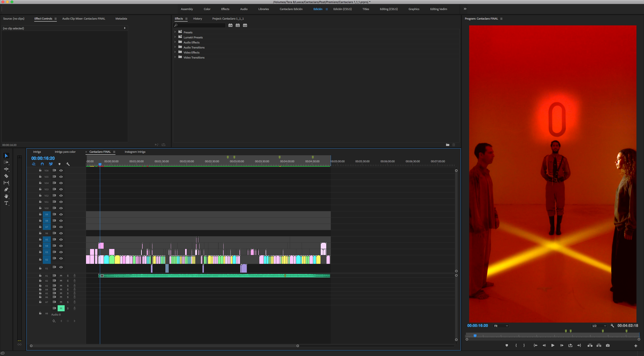This screenshot has width=644, height=356.
Task: Select the Type tool
Action: pos(6,203)
